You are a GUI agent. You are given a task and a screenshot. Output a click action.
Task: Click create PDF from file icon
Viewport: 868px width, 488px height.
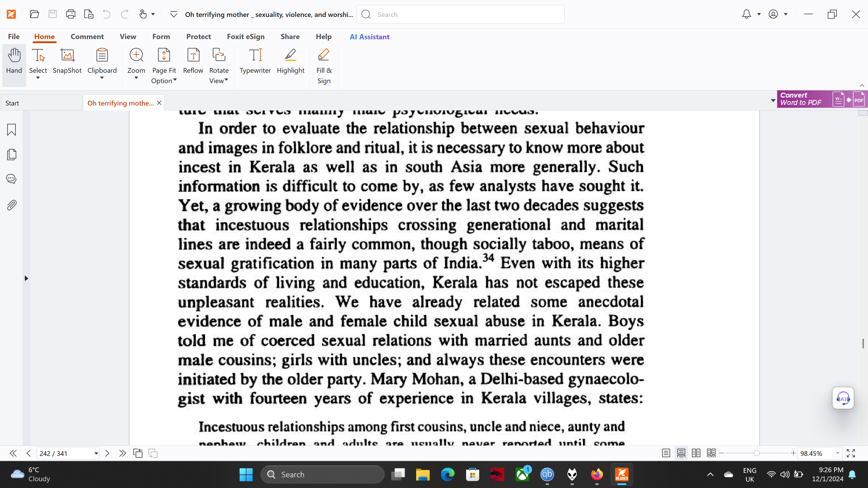[89, 14]
